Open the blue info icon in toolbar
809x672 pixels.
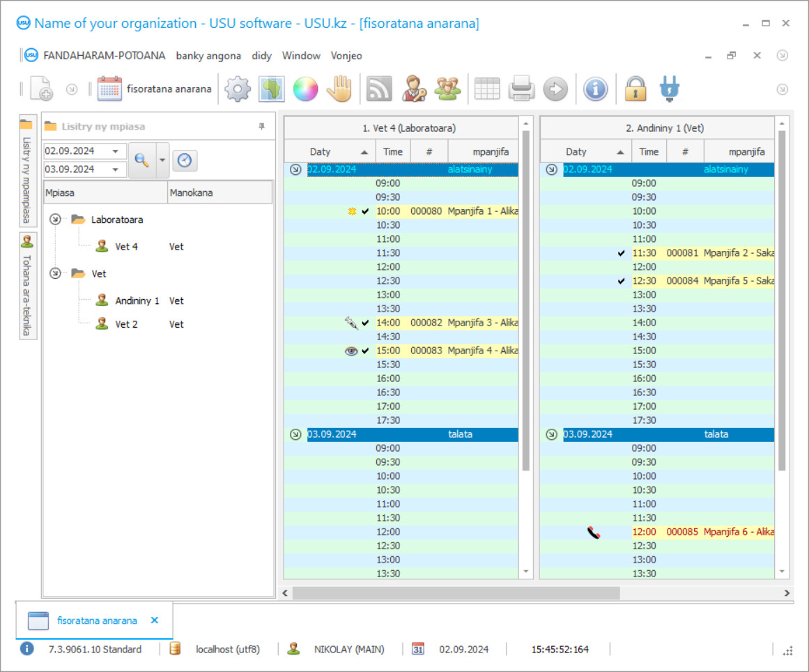tap(595, 89)
